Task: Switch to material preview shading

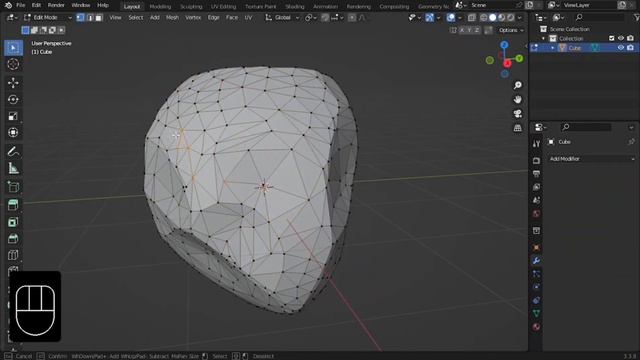Action: click(x=502, y=18)
